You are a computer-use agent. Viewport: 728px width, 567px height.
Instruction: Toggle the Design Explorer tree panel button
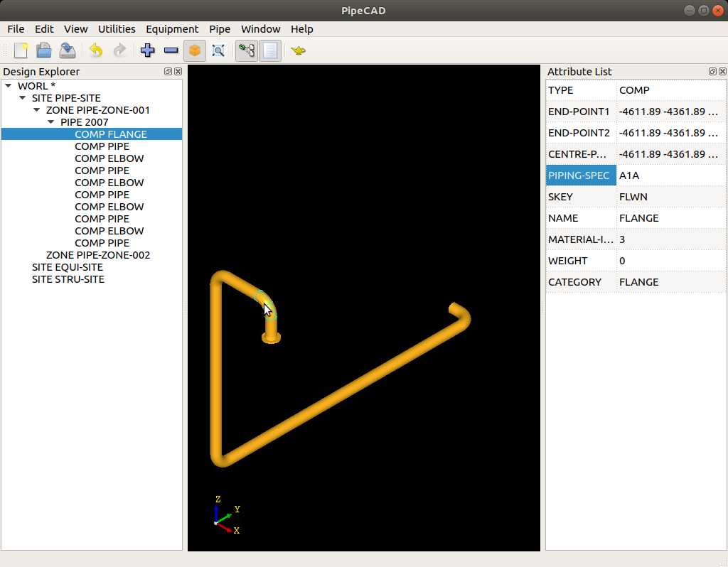coord(247,50)
